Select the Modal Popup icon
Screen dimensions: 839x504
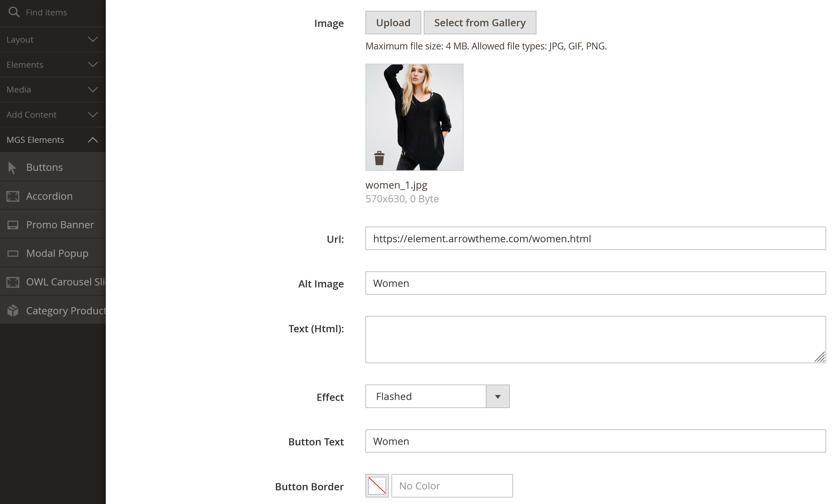click(x=13, y=253)
